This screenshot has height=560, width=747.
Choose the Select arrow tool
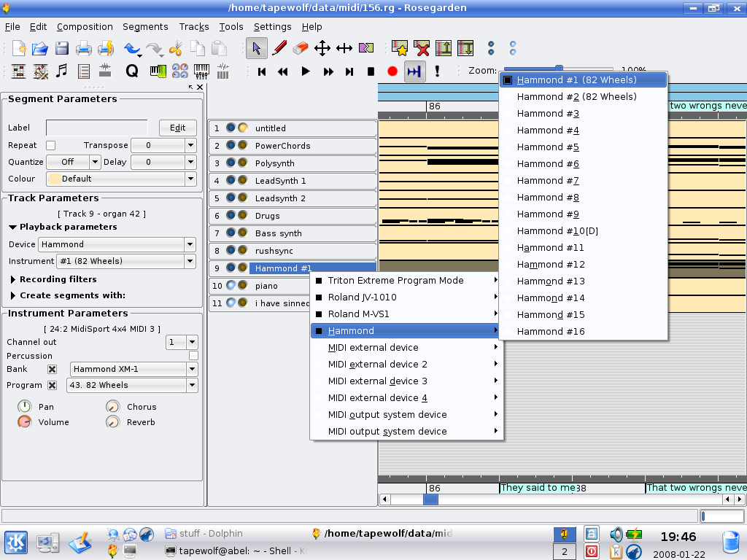pos(256,48)
